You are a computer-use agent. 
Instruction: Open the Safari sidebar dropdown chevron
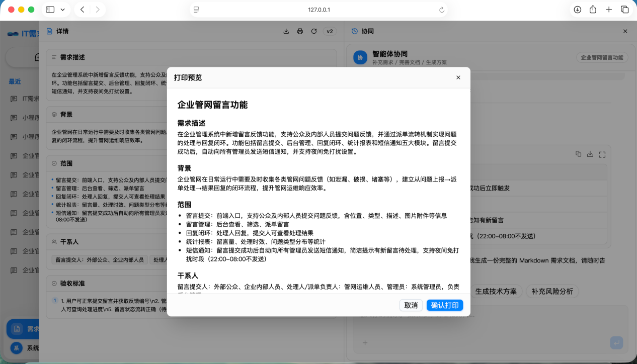pos(62,10)
